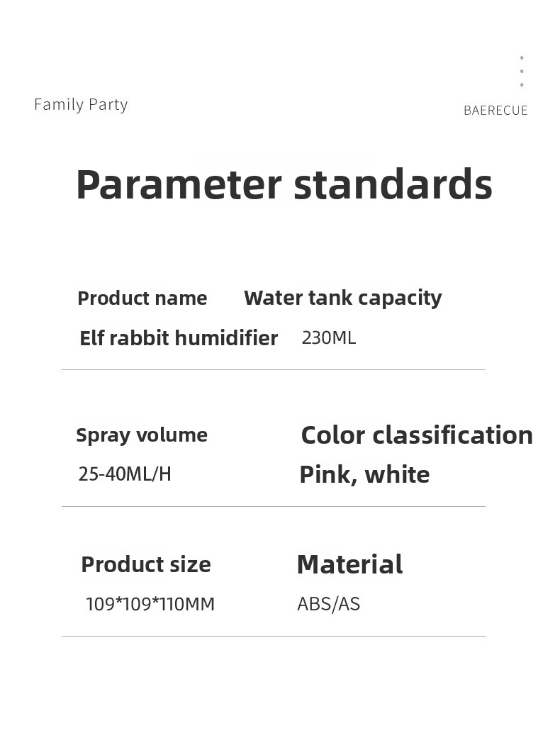The width and height of the screenshot is (560, 733).
Task: Click the divider line below ABS/AS
Action: coord(274,636)
